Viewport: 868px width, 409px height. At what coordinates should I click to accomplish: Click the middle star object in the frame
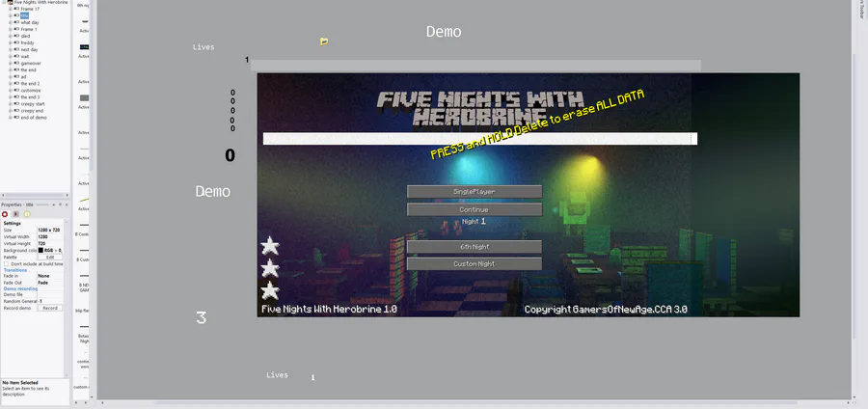coord(270,268)
